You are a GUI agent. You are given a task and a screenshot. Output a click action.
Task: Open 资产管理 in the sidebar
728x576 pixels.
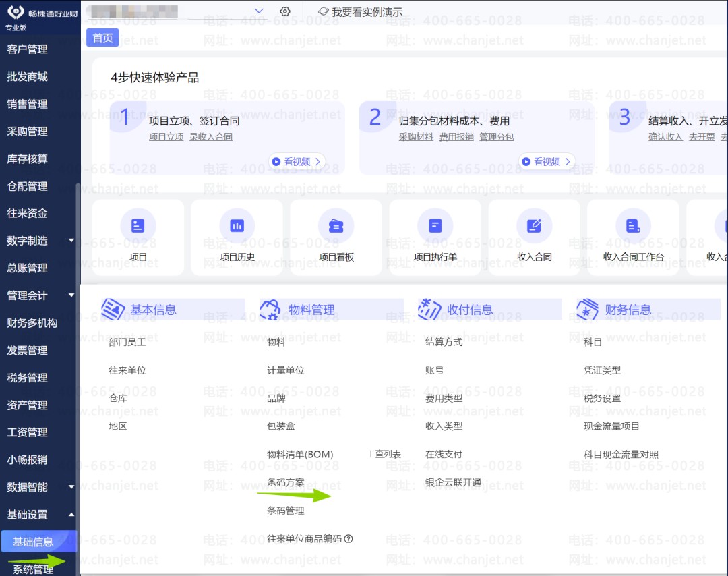[28, 405]
